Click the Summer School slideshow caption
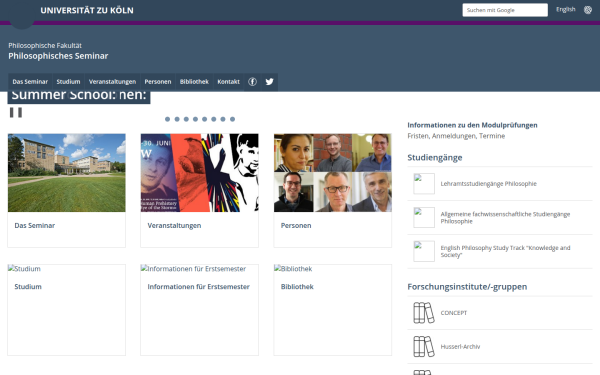Image resolution: width=600 pixels, height=375 pixels. pos(79,96)
